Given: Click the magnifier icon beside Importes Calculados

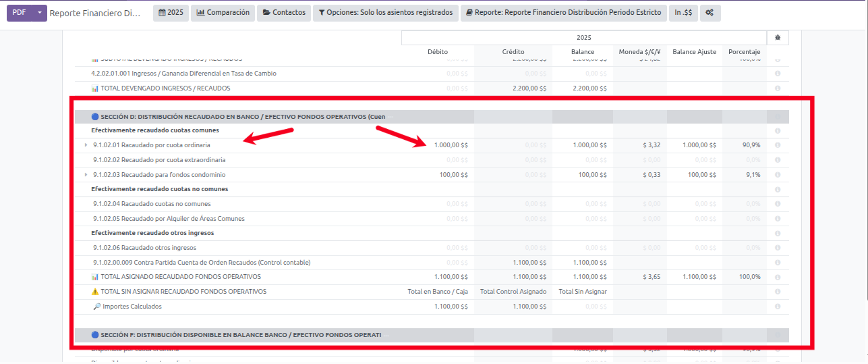Looking at the screenshot, I should [x=96, y=307].
